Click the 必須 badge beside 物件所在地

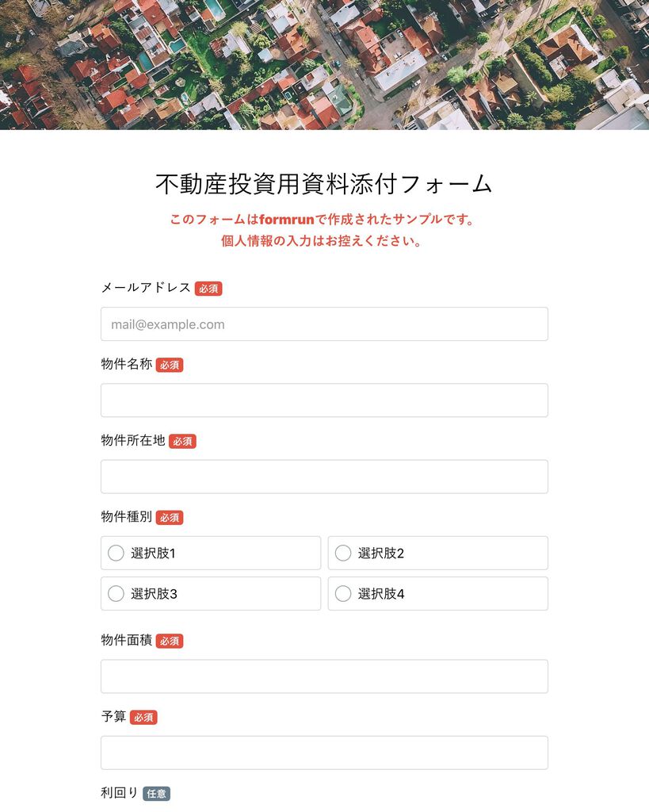[x=182, y=441]
